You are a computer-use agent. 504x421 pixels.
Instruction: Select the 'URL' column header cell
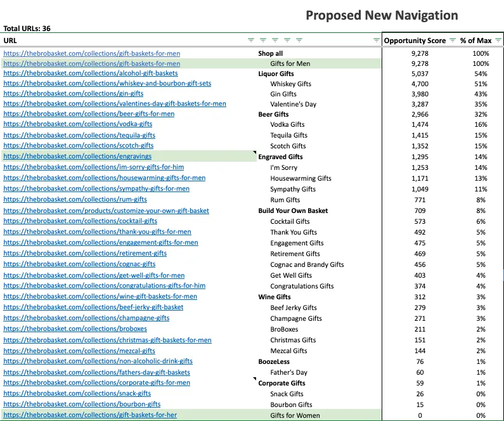[x=10, y=41]
